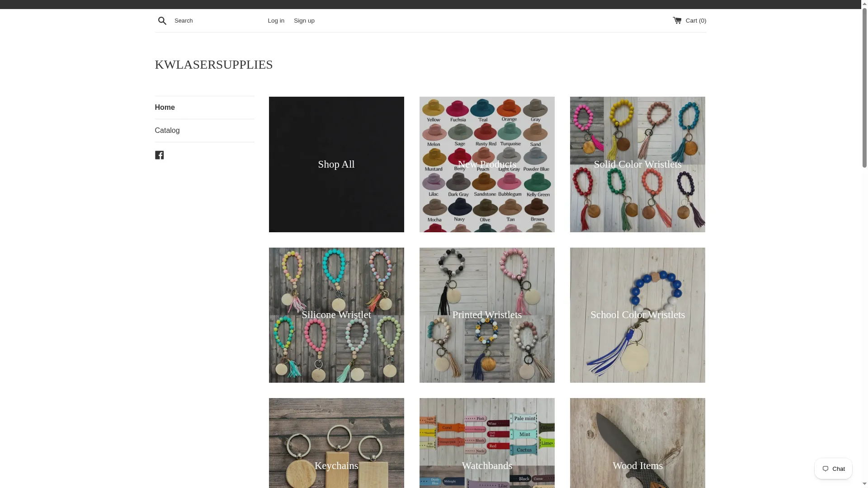This screenshot has width=868, height=488.
Task: Click the chat bubble icon
Action: (x=826, y=469)
